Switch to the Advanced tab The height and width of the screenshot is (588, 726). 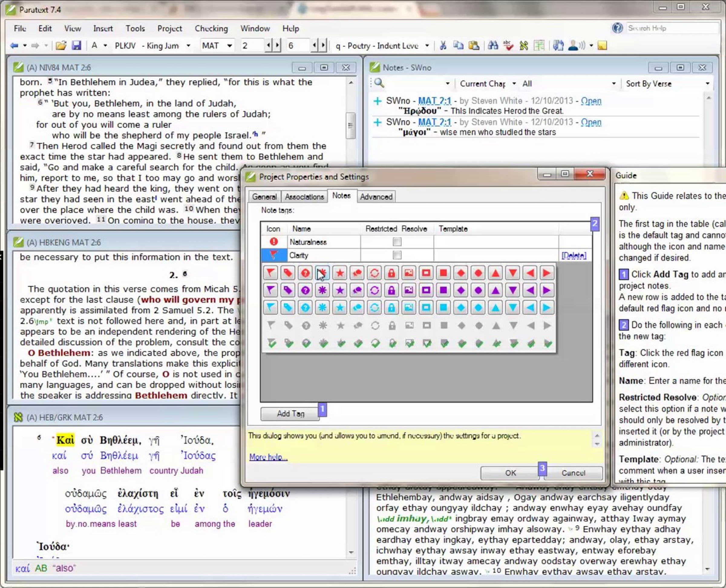pyautogui.click(x=376, y=197)
